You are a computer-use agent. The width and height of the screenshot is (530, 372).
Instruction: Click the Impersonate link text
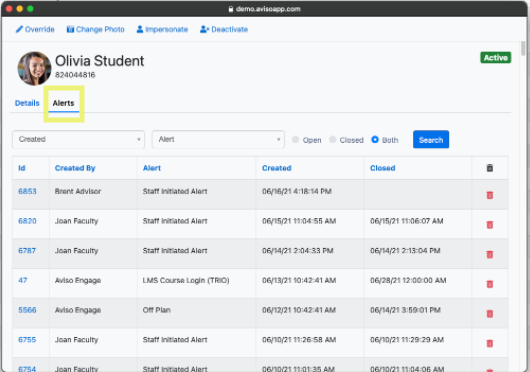pos(167,29)
